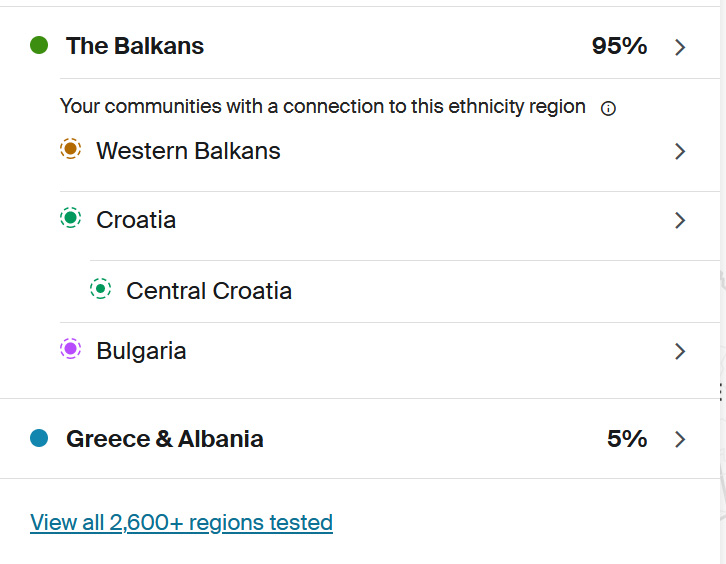Click the Western Balkans orange community icon
The height and width of the screenshot is (564, 726).
pyautogui.click(x=70, y=150)
